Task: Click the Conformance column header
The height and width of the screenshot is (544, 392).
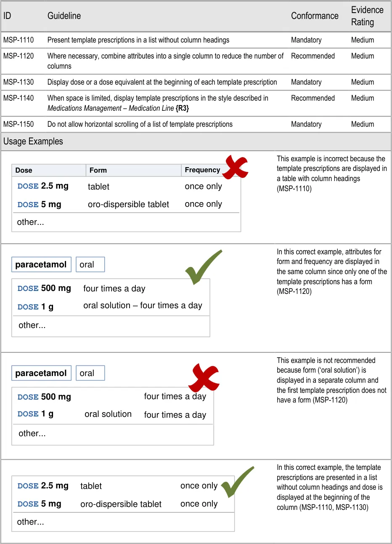Action: 315,16
